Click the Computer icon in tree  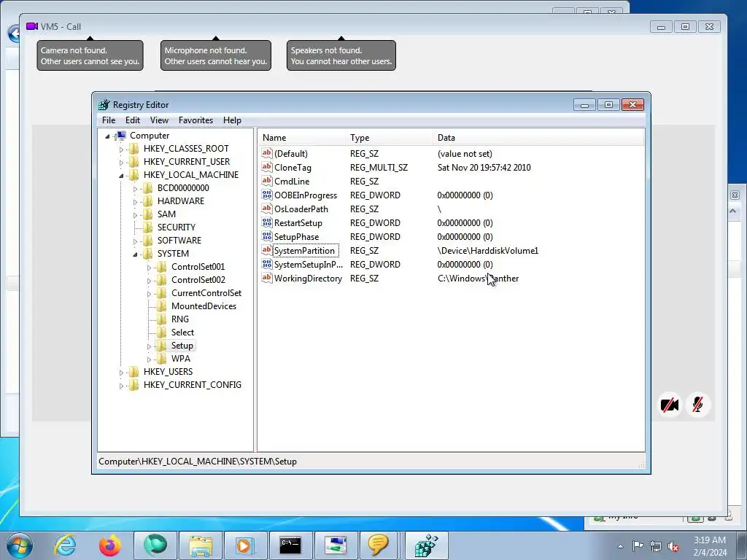121,136
